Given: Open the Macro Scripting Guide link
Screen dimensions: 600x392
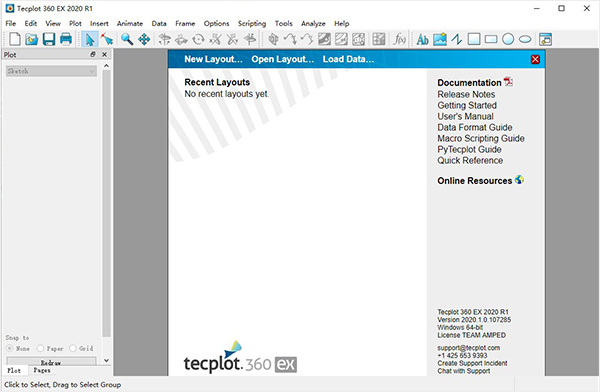Looking at the screenshot, I should pyautogui.click(x=481, y=139).
